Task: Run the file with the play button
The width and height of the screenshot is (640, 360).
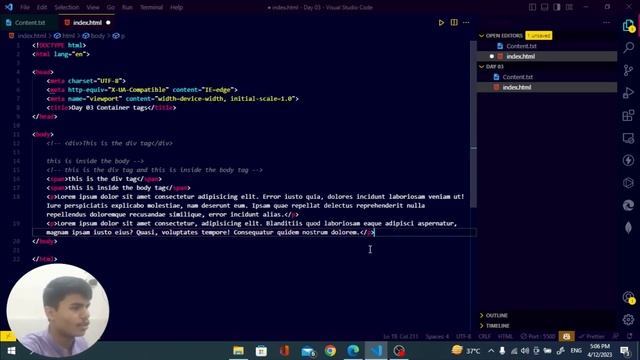Action: (441, 22)
